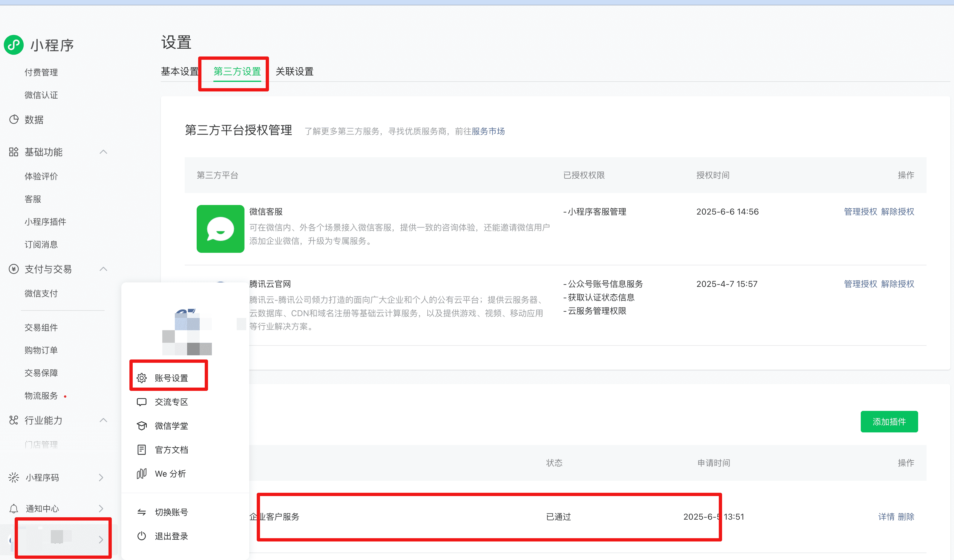Open 交流专区 from the popup menu

pos(172,402)
